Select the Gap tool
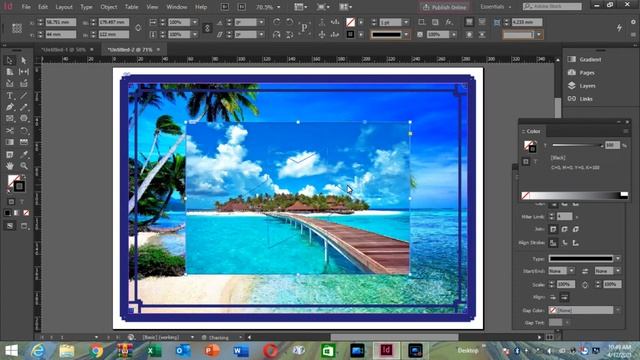This screenshot has width=640, height=360. pos(24,72)
